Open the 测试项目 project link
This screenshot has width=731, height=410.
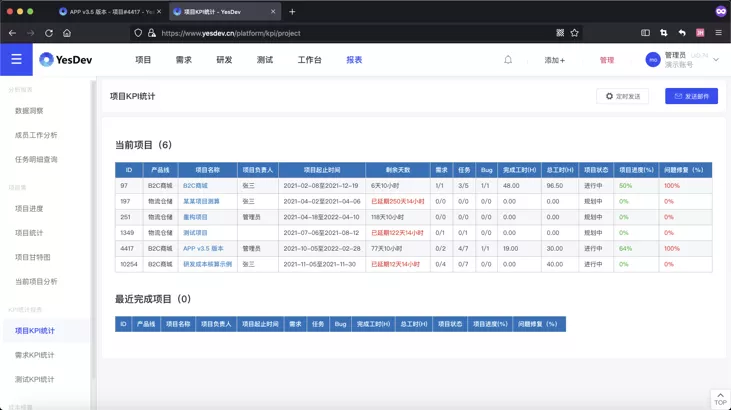pyautogui.click(x=195, y=233)
